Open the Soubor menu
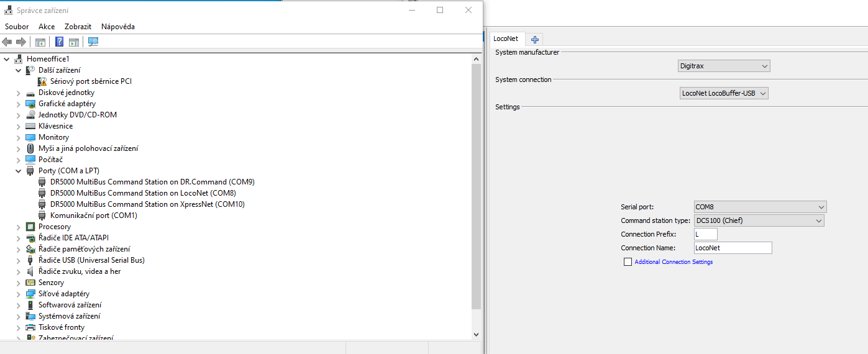The height and width of the screenshot is (354, 868). click(x=17, y=27)
